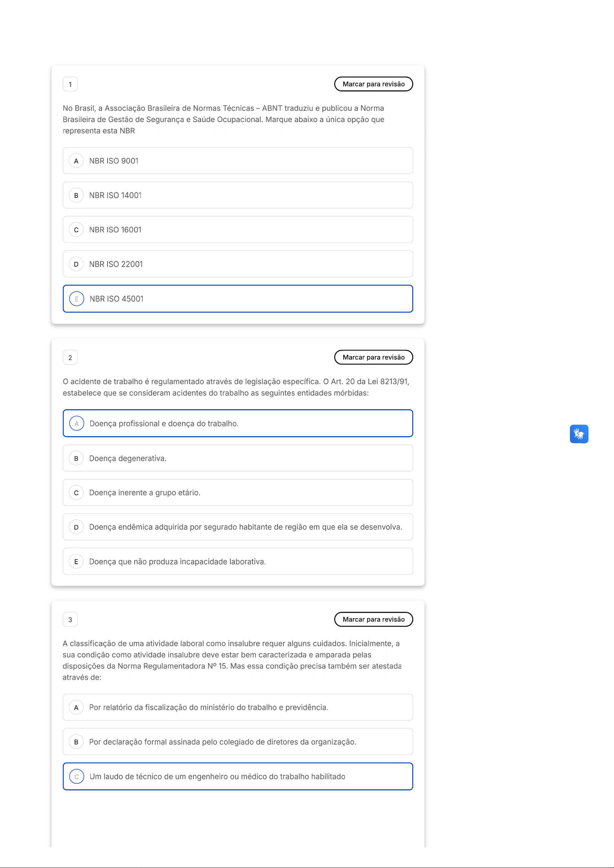The height and width of the screenshot is (868, 614).
Task: Pick 'Um laudo de técnico' answer
Action: coord(238,777)
